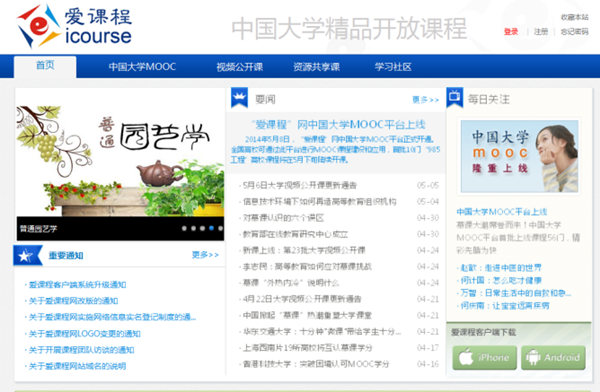Open news 5月6日大学视频公开课更新通告
The width and height of the screenshot is (600, 392).
pos(300,186)
